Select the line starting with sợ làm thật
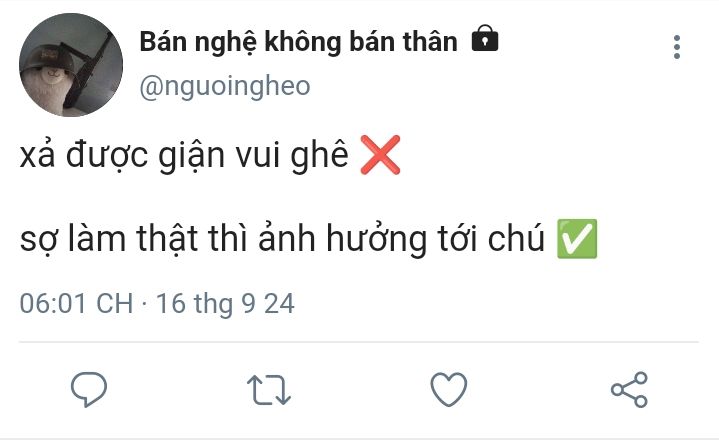Image resolution: width=719 pixels, height=442 pixels. click(282, 239)
